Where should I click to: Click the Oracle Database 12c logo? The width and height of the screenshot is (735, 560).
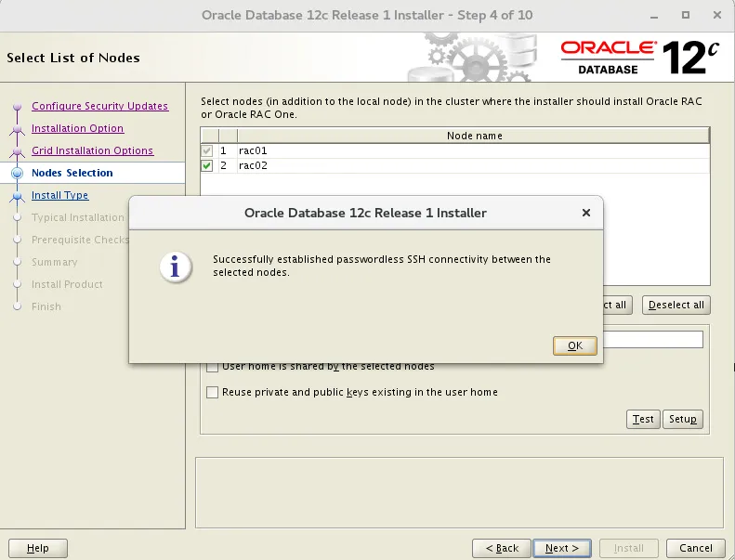pos(640,58)
